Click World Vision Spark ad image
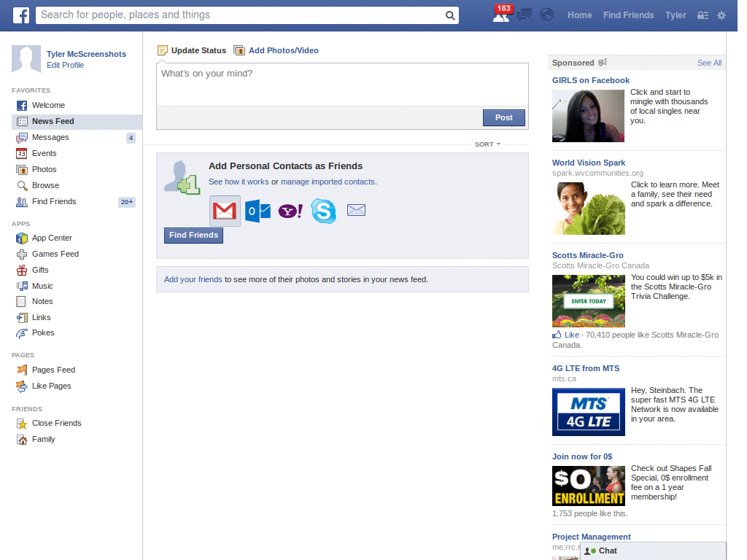The image size is (747, 560). [x=589, y=208]
